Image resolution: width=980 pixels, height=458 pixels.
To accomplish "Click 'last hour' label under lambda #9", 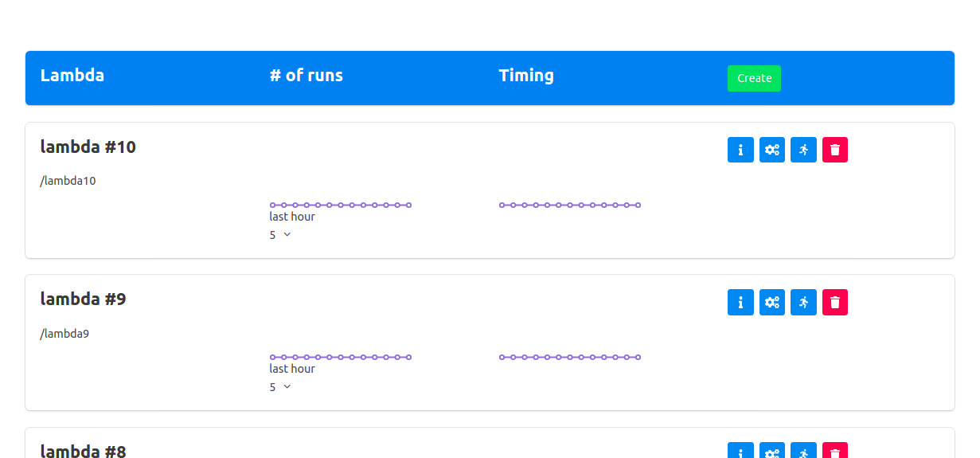I will 292,369.
